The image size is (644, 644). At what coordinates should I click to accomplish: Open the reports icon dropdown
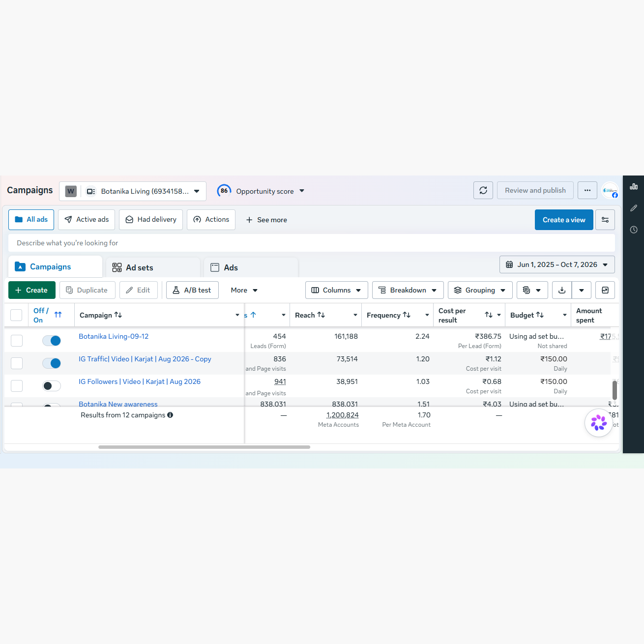click(532, 290)
